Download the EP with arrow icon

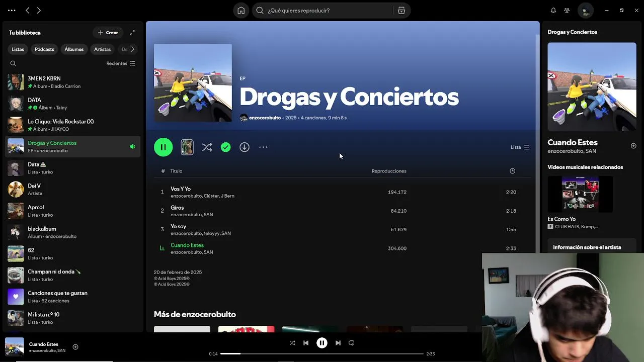[245, 147]
